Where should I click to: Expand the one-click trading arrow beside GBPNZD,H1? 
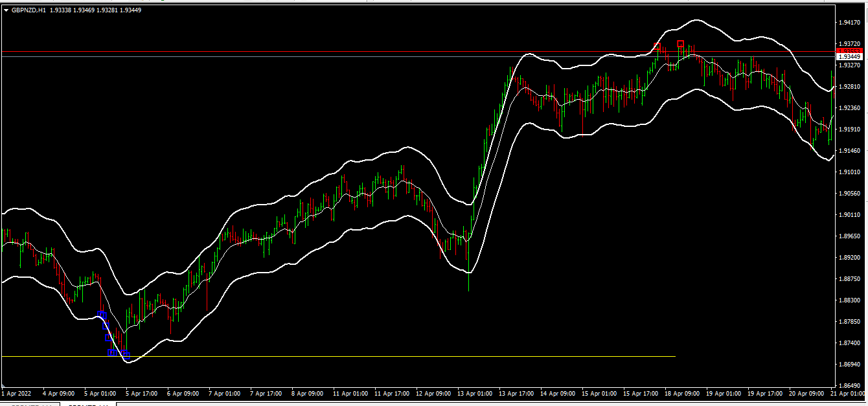pos(6,10)
